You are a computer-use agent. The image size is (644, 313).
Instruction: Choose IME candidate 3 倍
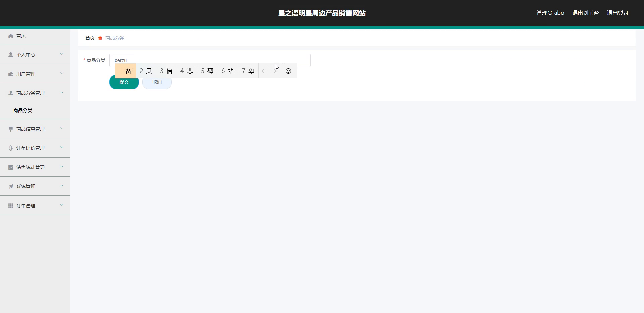(x=166, y=71)
